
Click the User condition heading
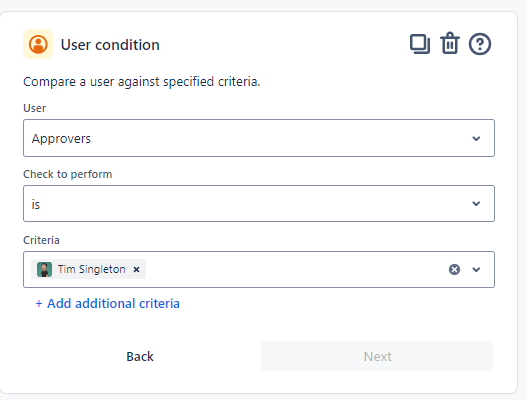[110, 45]
